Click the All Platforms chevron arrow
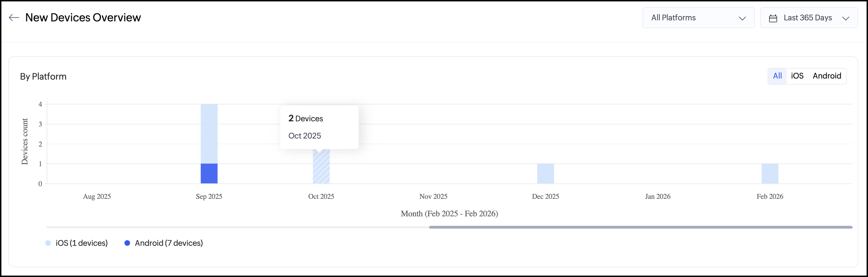 click(742, 18)
